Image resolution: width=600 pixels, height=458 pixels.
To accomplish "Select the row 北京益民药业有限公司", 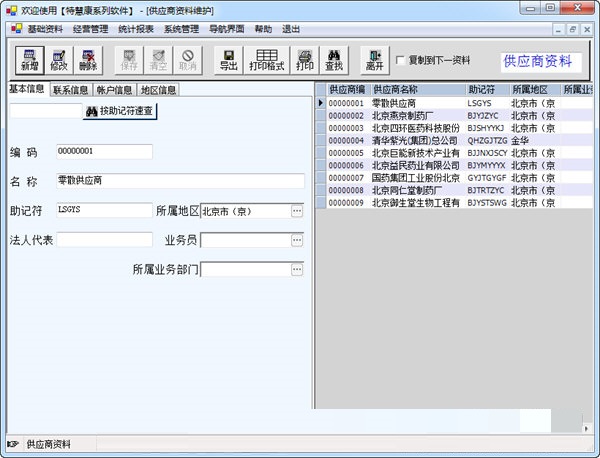I will 454,165.
